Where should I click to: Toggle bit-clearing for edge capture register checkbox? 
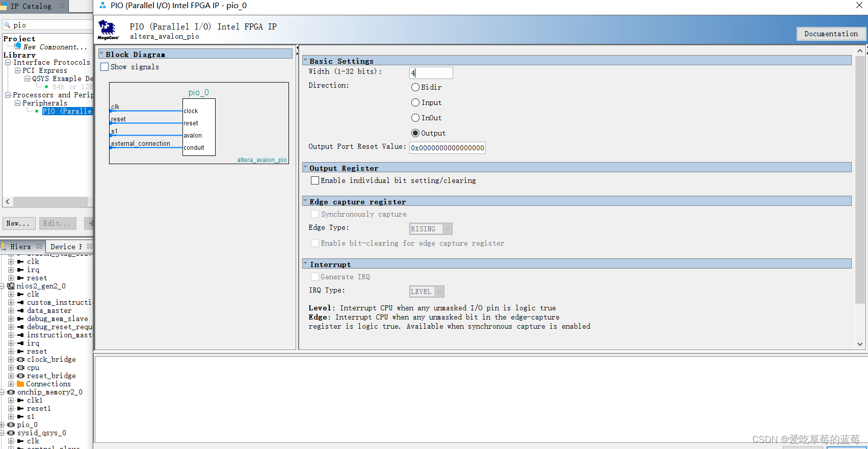315,243
